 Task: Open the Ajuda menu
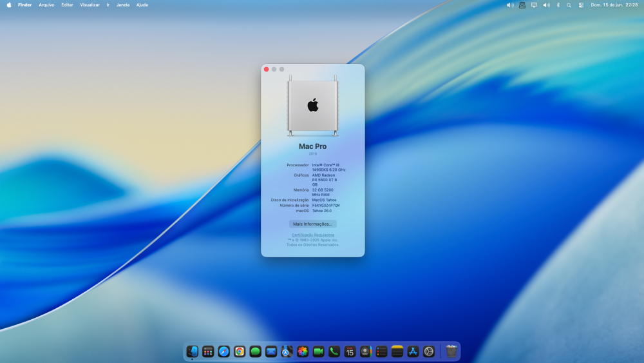pos(142,5)
